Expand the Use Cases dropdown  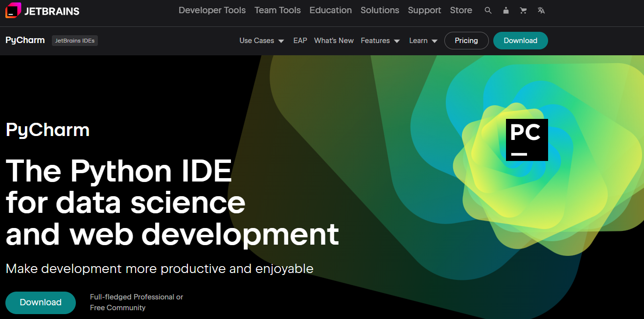click(262, 41)
